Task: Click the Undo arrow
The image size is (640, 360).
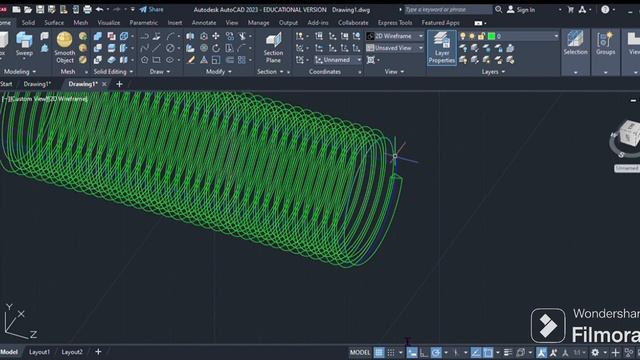Action: 99,9
